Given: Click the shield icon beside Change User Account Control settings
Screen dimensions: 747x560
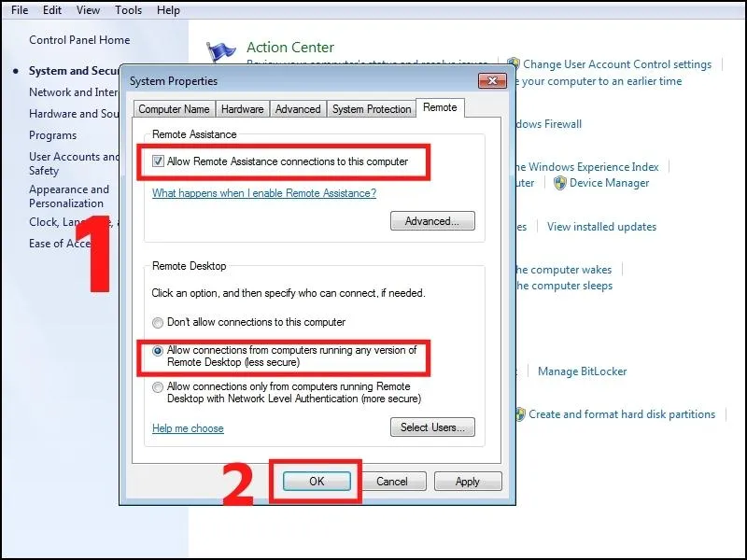Looking at the screenshot, I should click(x=513, y=64).
